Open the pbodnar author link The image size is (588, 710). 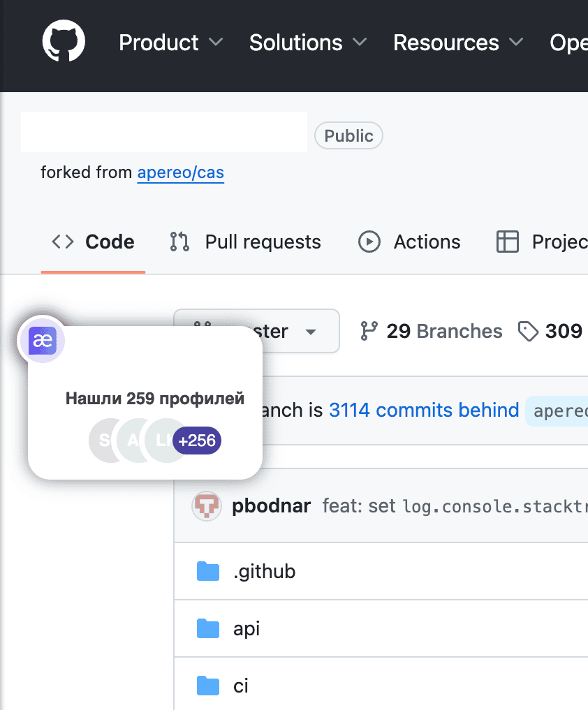tap(271, 506)
